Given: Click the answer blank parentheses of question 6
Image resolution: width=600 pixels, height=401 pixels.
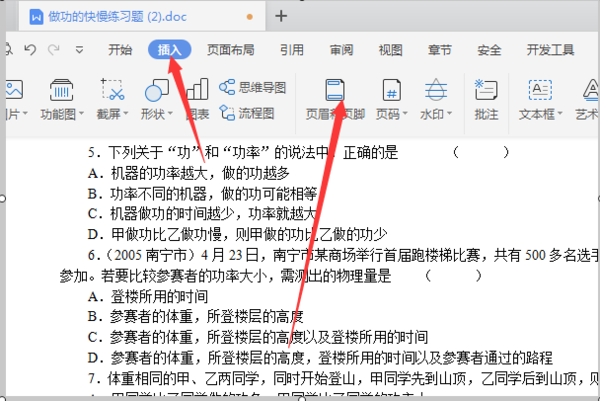Looking at the screenshot, I should coord(453,275).
